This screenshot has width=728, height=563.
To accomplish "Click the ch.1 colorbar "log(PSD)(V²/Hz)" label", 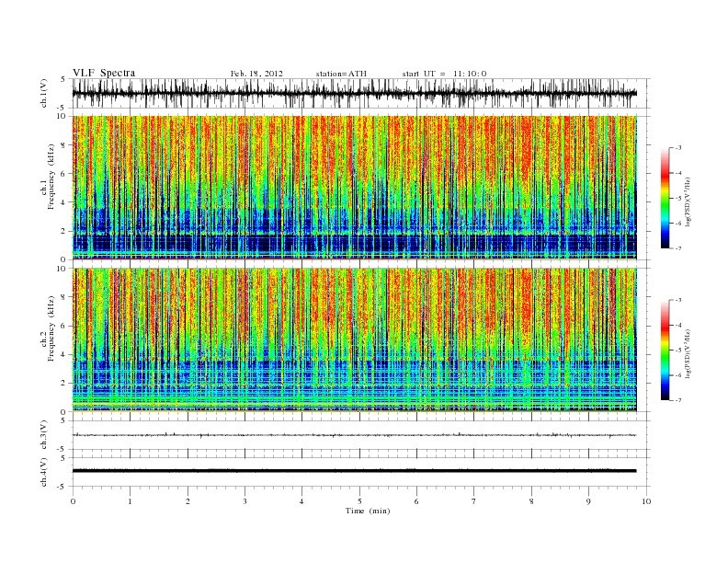I will pyautogui.click(x=688, y=201).
